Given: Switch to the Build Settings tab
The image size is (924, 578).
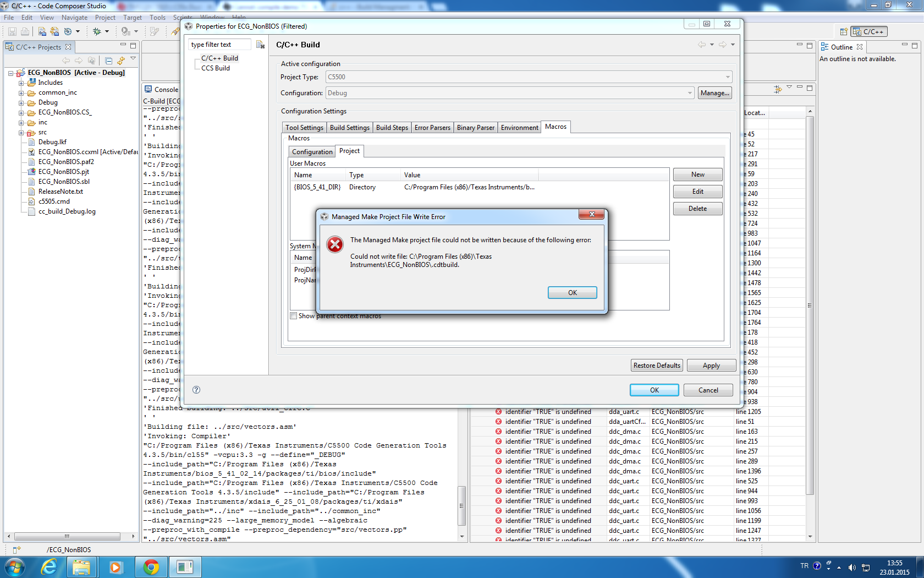Looking at the screenshot, I should 350,128.
